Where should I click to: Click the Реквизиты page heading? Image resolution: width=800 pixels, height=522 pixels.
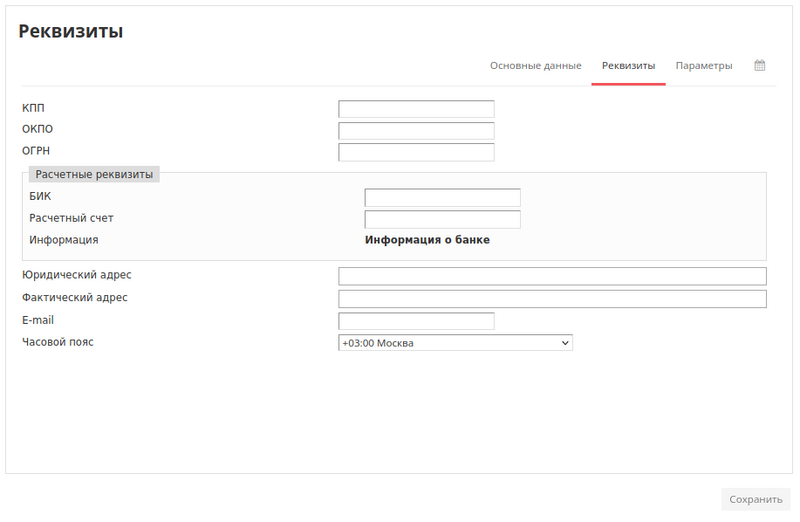click(x=71, y=31)
